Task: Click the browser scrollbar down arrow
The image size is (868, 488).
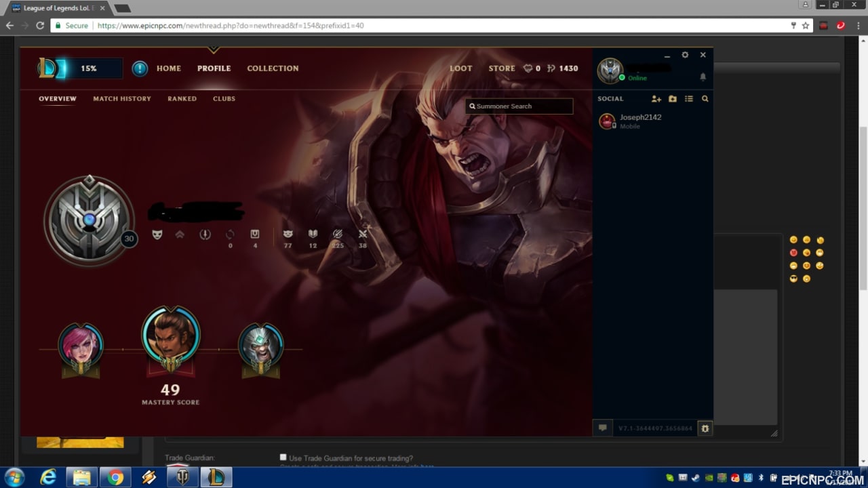Action: 863,463
